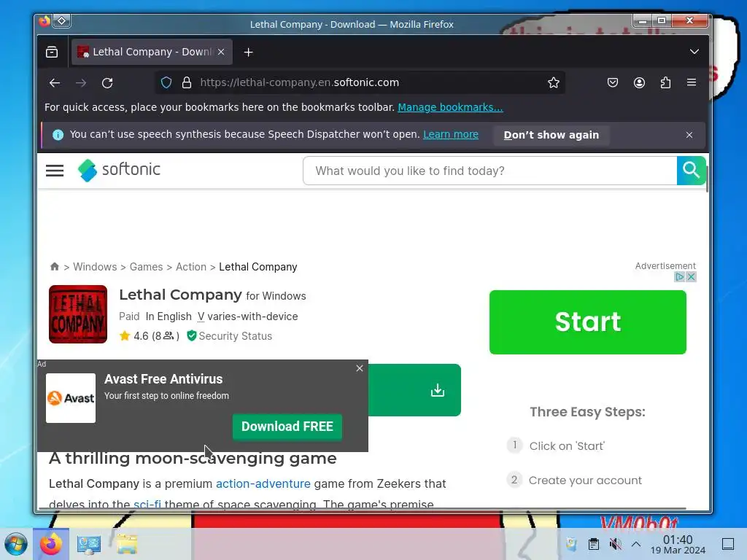The height and width of the screenshot is (560, 747).
Task: Expand the list all tabs chevron
Action: [x=694, y=52]
